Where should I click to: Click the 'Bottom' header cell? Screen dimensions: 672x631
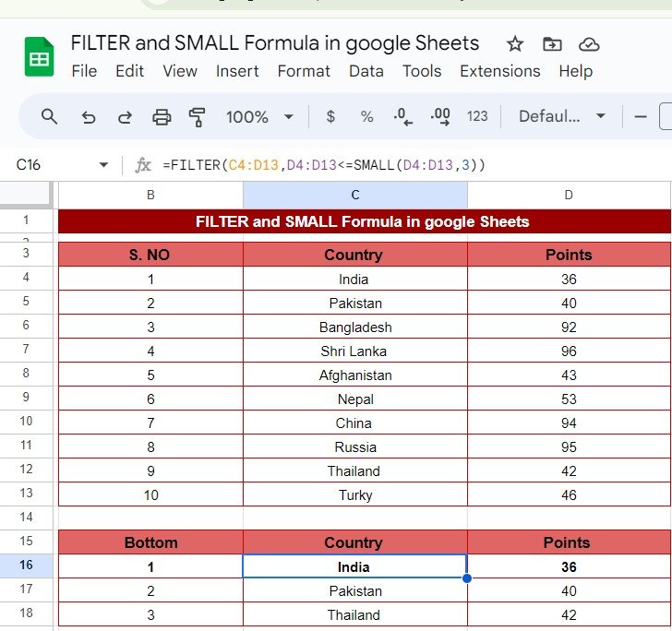[x=150, y=542]
